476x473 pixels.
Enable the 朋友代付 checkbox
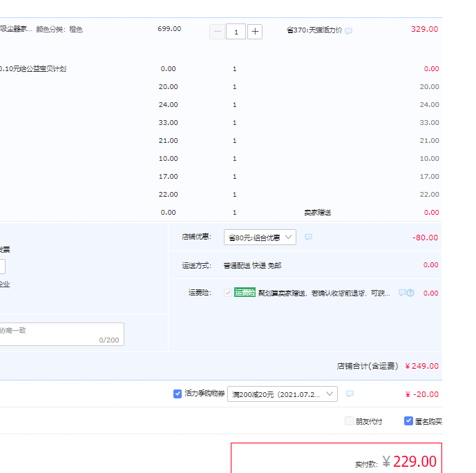pyautogui.click(x=349, y=421)
